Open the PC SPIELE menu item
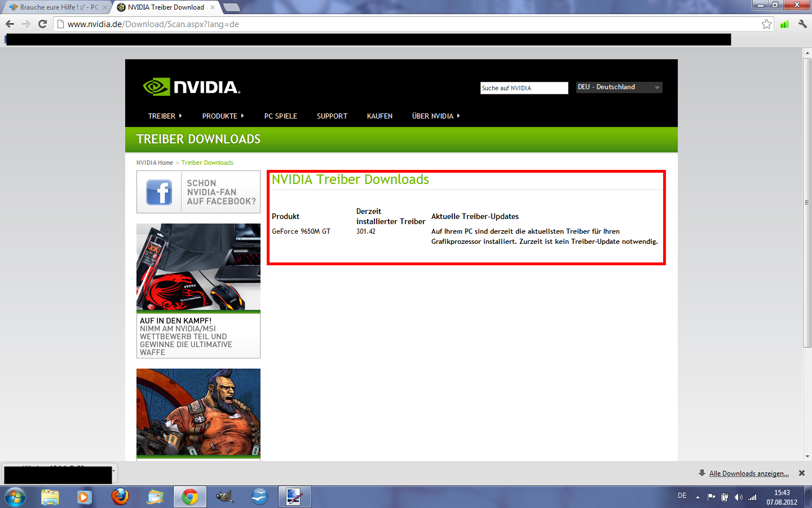The width and height of the screenshot is (812, 508). tap(281, 116)
